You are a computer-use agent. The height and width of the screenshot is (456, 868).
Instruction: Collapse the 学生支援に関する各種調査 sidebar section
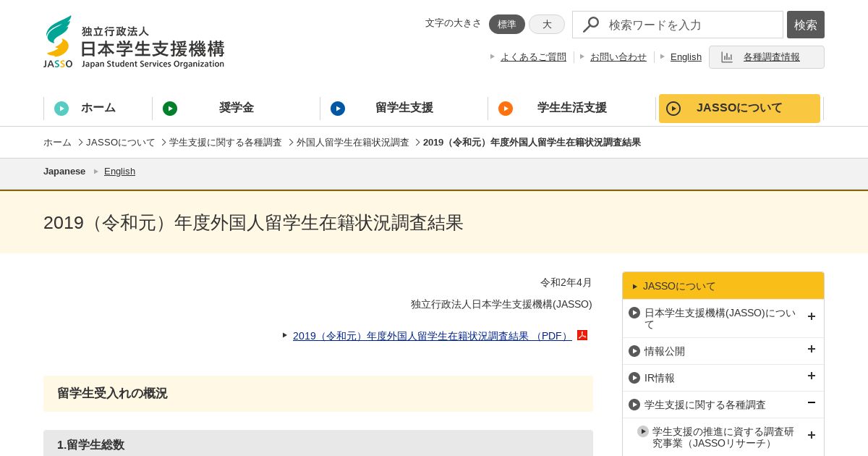[812, 402]
